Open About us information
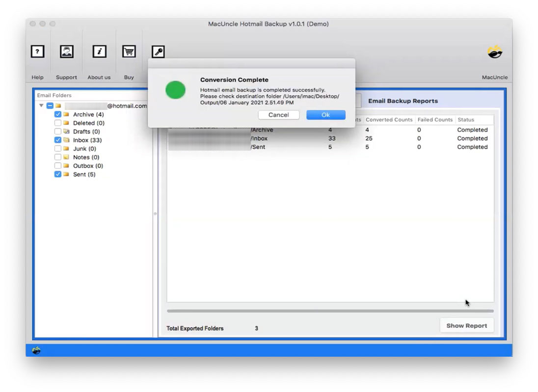This screenshot has height=392, width=538. [99, 51]
